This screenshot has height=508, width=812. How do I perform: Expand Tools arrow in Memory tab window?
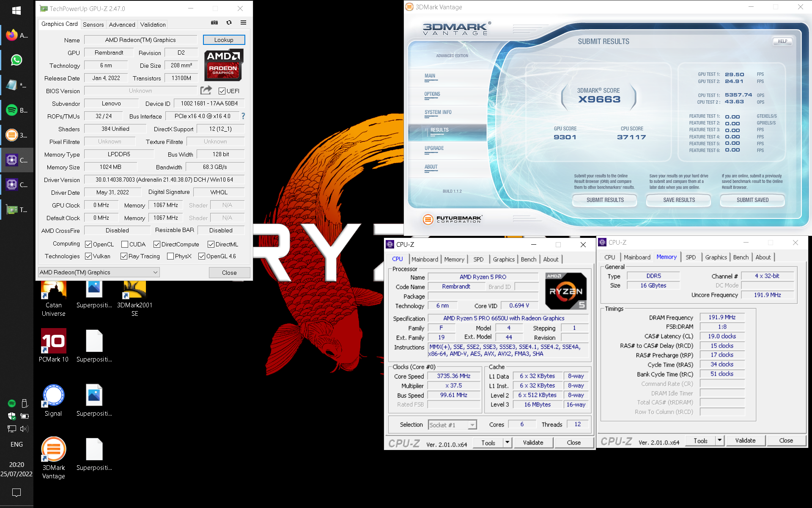720,441
